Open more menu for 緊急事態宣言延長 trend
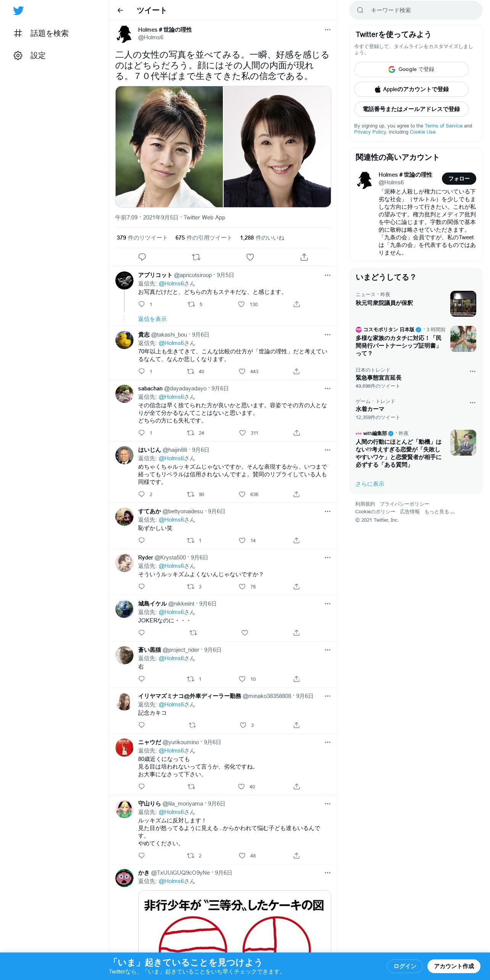Screen dimensions: 490x980 point(472,371)
